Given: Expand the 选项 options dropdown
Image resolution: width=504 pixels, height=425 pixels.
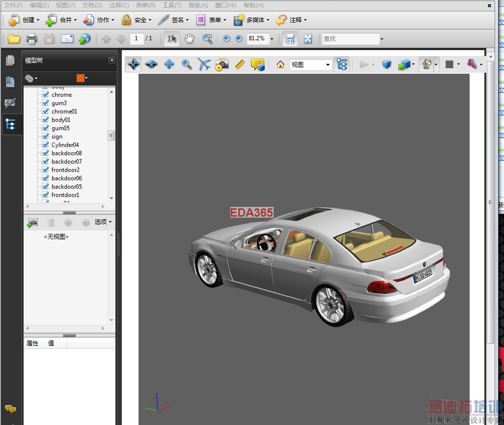Looking at the screenshot, I should pyautogui.click(x=103, y=222).
